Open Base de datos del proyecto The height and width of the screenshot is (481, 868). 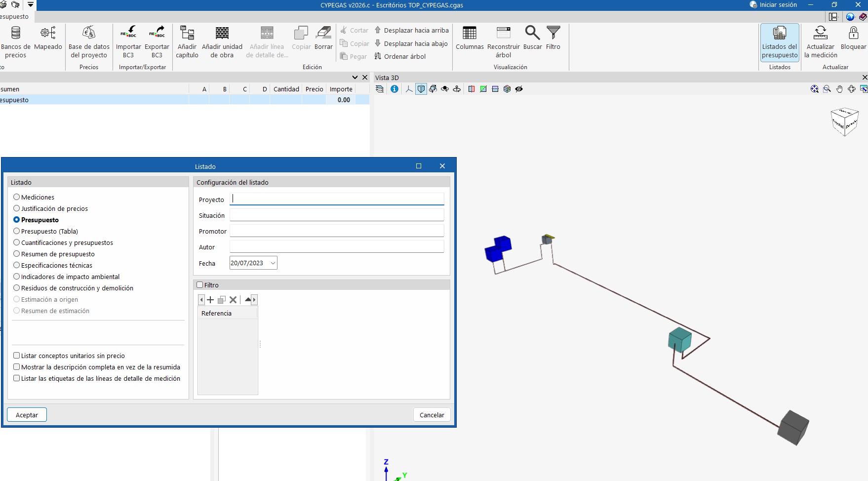89,42
